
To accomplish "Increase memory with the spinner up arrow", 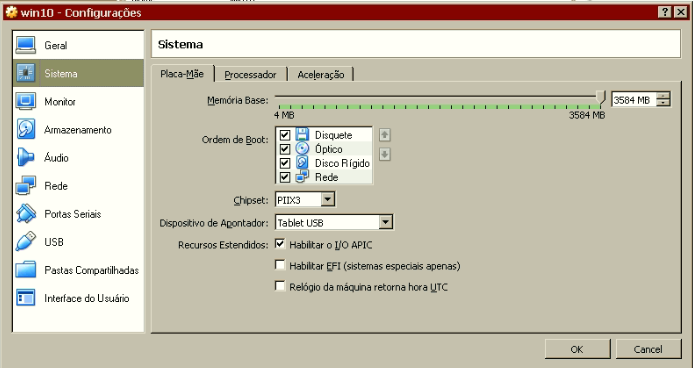I will [x=663, y=95].
